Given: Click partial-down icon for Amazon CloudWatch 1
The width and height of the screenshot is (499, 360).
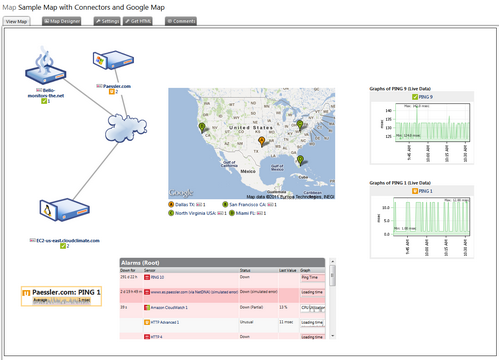Looking at the screenshot, I should click(147, 308).
